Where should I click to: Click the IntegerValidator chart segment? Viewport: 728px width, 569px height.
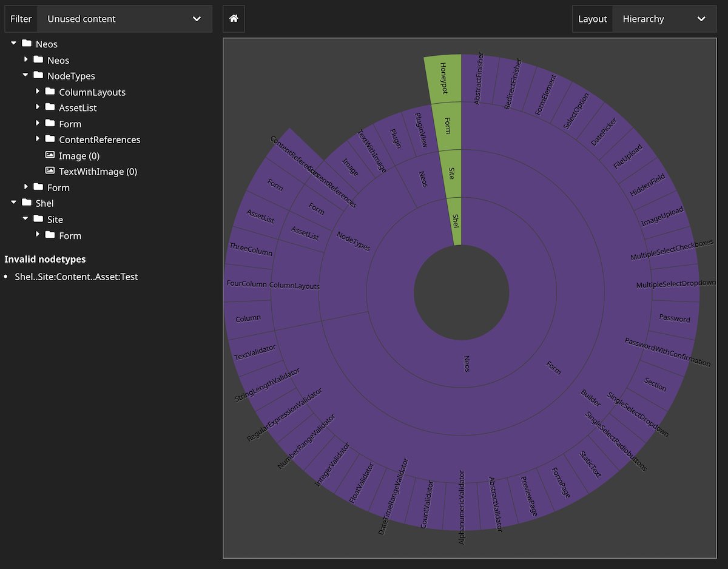click(x=334, y=465)
